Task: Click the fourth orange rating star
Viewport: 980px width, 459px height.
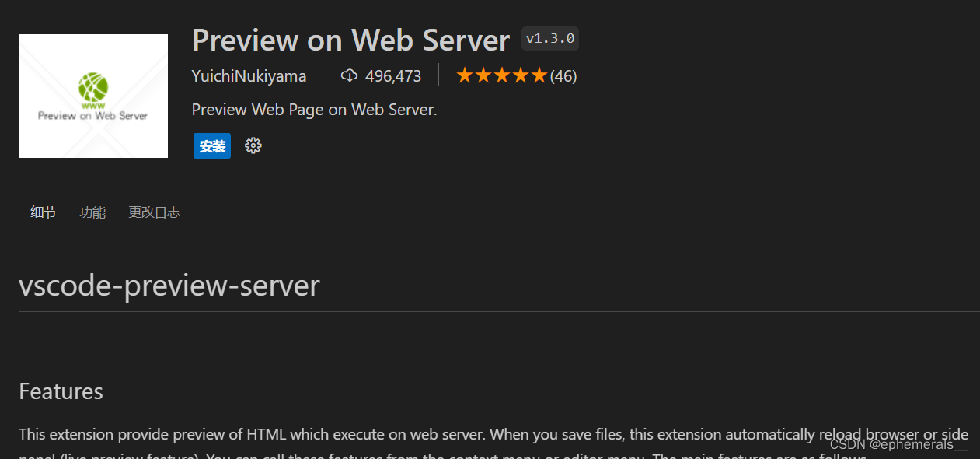Action: coord(521,75)
